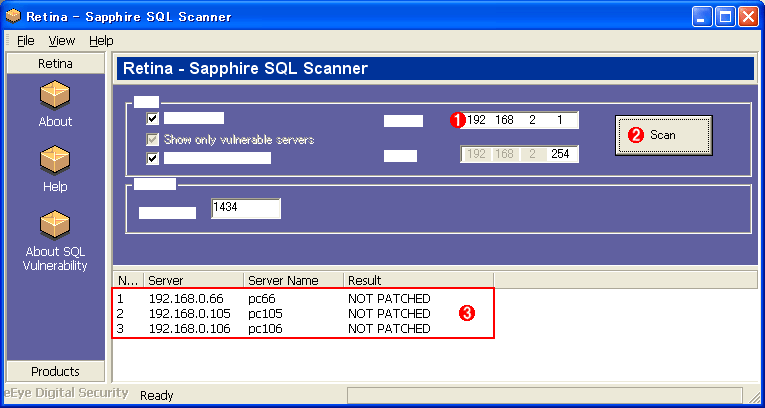Viewport: 765px width, 408px height.
Task: Open the View menu
Action: (x=61, y=41)
